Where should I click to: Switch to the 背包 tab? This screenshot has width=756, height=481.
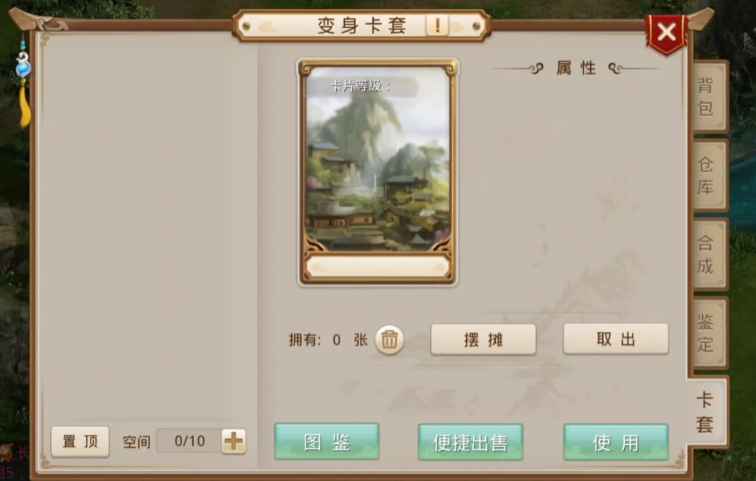(x=709, y=96)
